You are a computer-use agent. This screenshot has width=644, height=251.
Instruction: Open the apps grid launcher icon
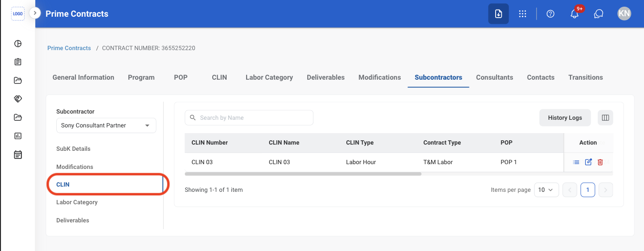[x=523, y=14]
